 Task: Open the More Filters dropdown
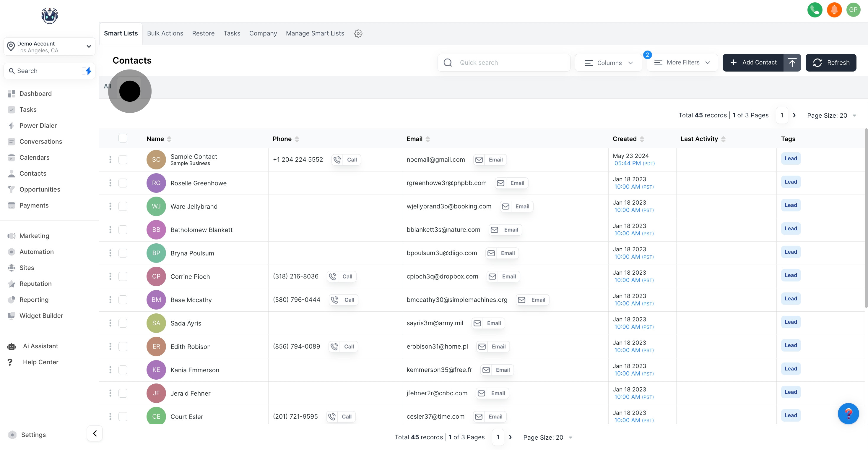coord(682,62)
